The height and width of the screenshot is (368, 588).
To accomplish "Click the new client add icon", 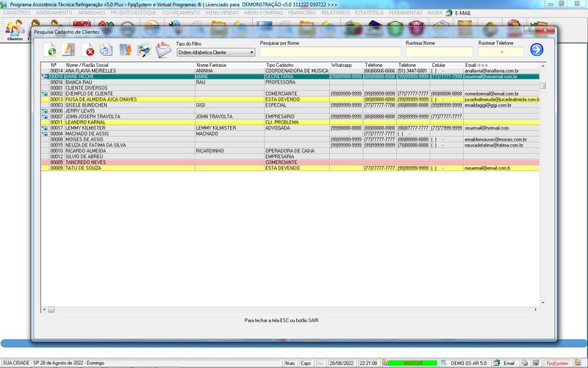I will tap(51, 50).
